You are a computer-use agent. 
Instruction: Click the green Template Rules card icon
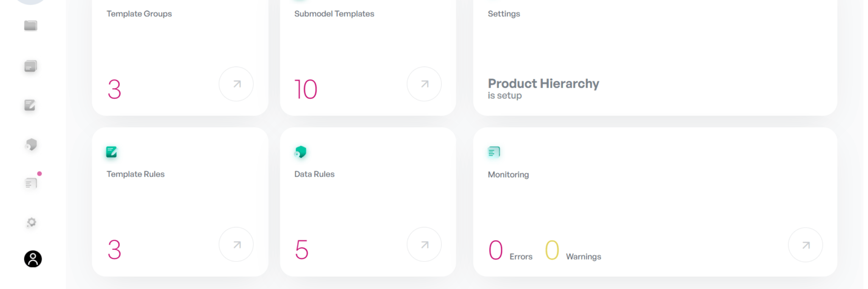[111, 152]
